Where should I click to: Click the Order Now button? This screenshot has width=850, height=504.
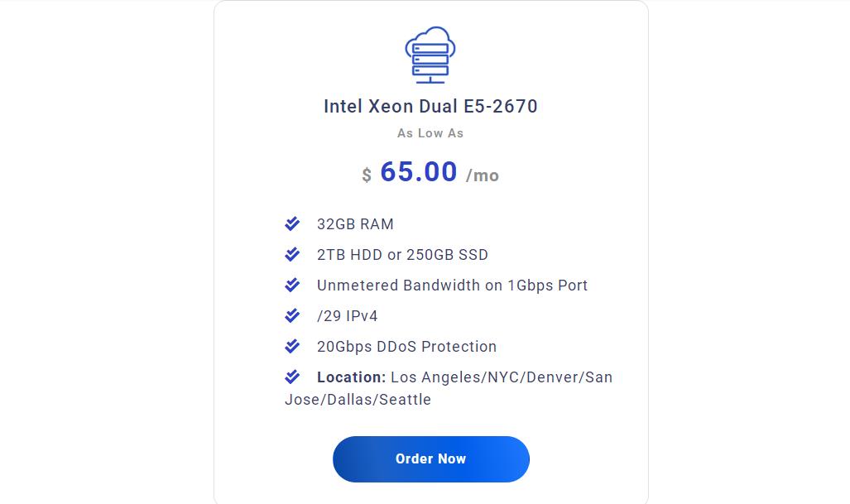[x=431, y=459]
